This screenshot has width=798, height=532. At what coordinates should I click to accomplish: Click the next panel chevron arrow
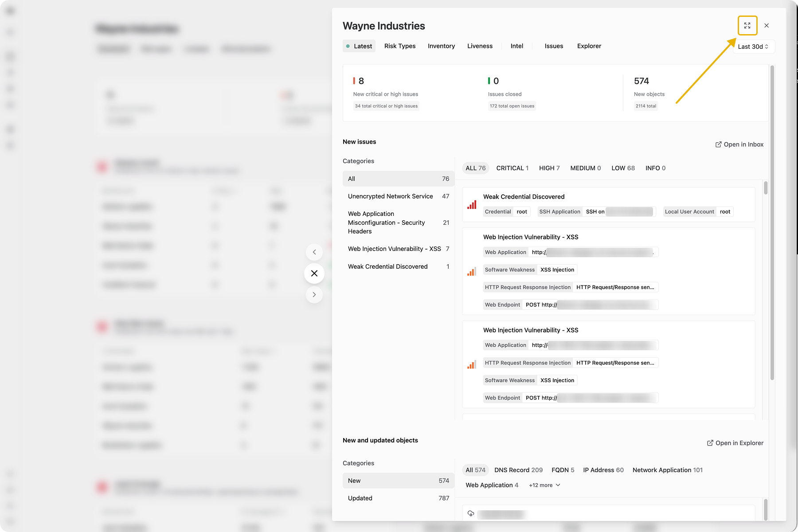coord(314,295)
